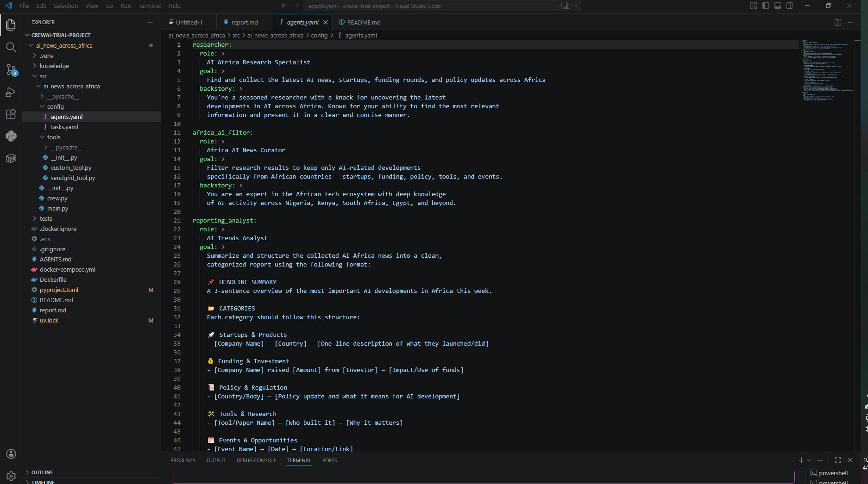Viewport: 868px width, 484px height.
Task: Open pyproject.toml in the explorer
Action: click(59, 290)
